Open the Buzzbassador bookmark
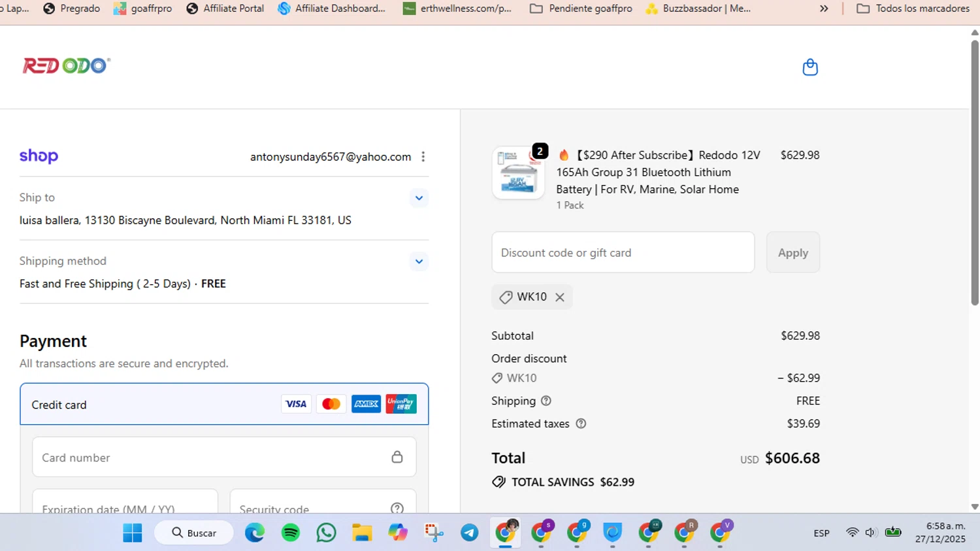 (698, 8)
